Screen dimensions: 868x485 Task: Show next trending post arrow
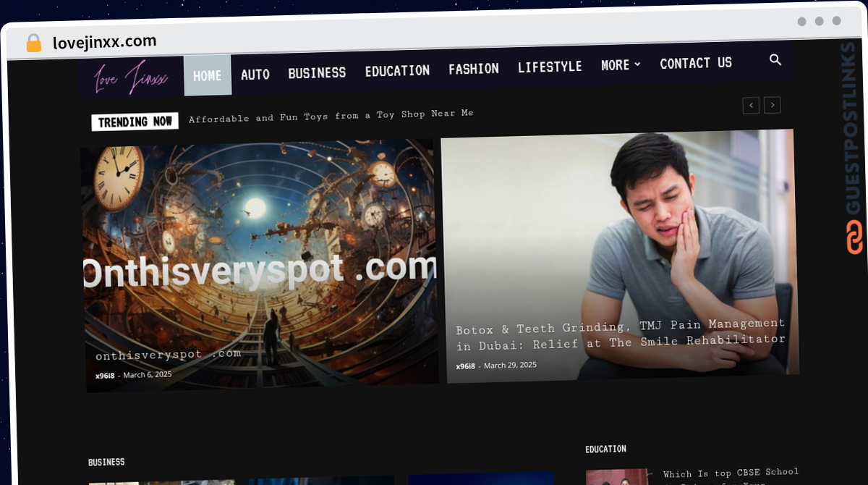click(773, 105)
